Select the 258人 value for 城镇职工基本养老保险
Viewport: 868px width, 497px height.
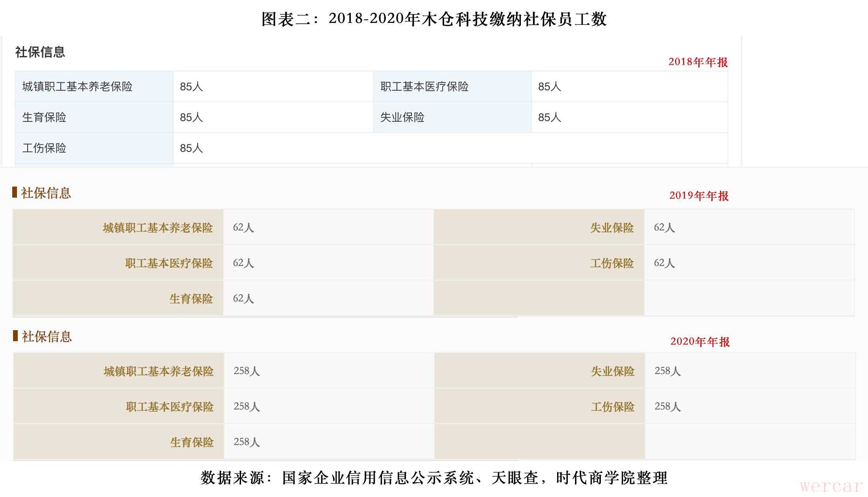click(x=247, y=371)
